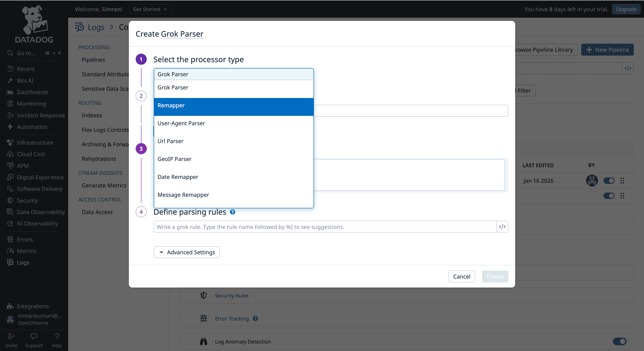Open the Get Started dropdown

[x=150, y=9]
